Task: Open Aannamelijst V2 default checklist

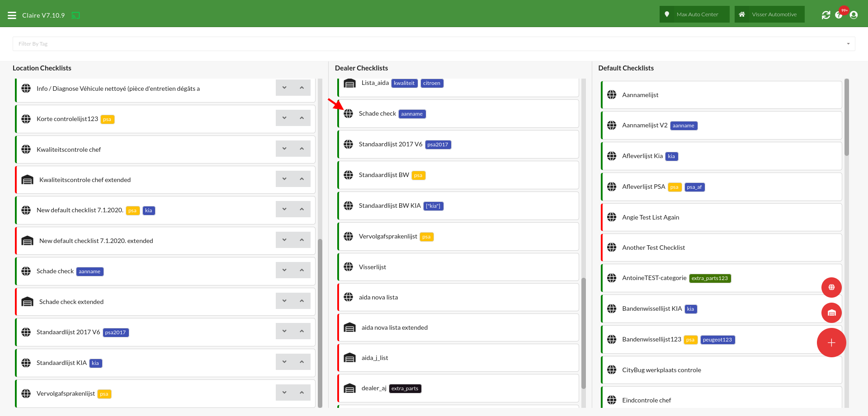Action: (644, 126)
